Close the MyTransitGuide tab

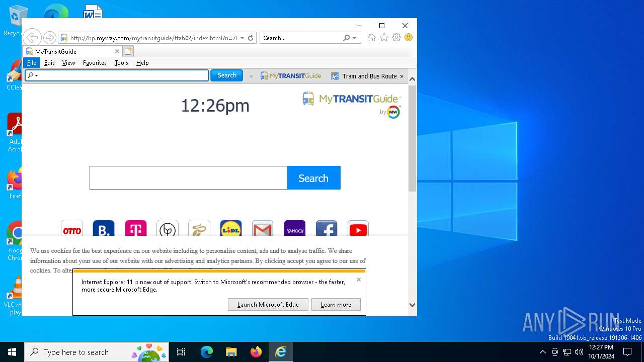[117, 51]
